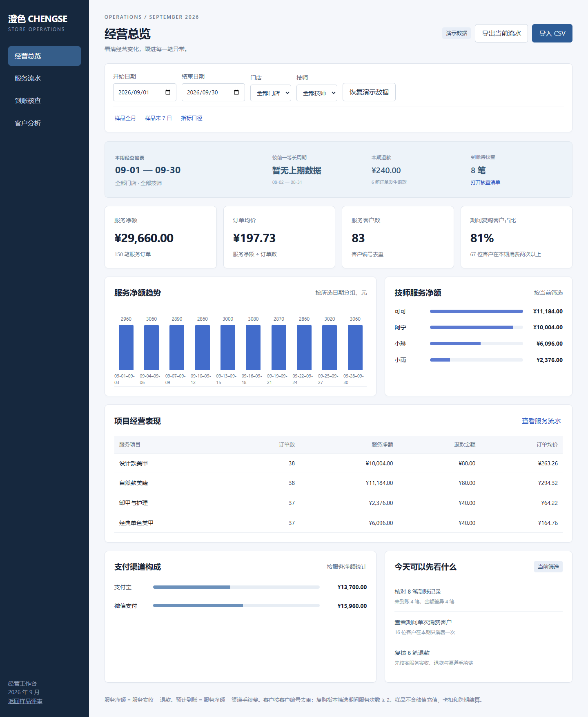Image resolution: width=588 pixels, height=717 pixels.
Task: Click the 当前筛选 badge
Action: pos(548,567)
